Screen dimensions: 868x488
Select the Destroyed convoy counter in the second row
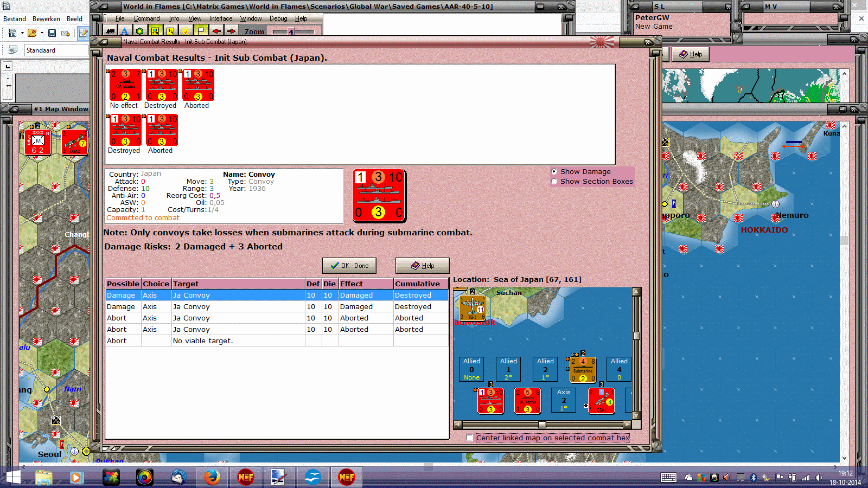tap(125, 130)
